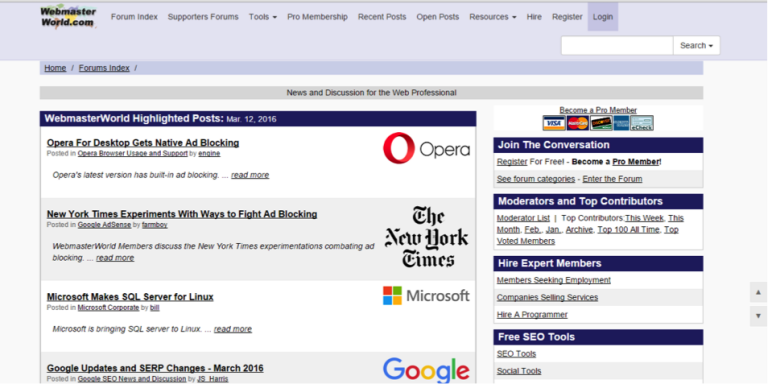Open the Opera native ad blocking article
The image size is (768, 384).
[x=143, y=143]
